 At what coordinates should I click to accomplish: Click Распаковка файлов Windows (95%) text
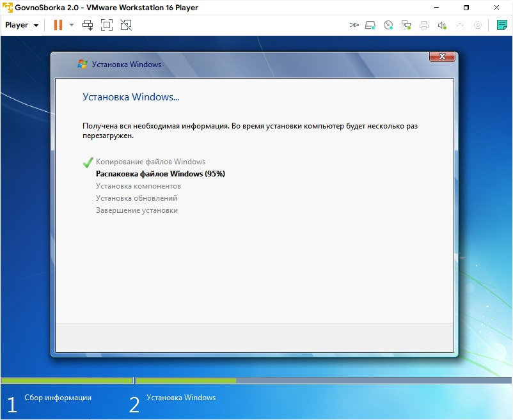point(161,174)
